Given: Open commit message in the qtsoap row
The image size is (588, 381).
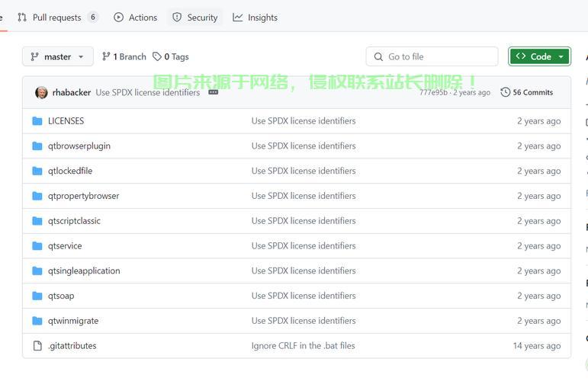Looking at the screenshot, I should 304,296.
